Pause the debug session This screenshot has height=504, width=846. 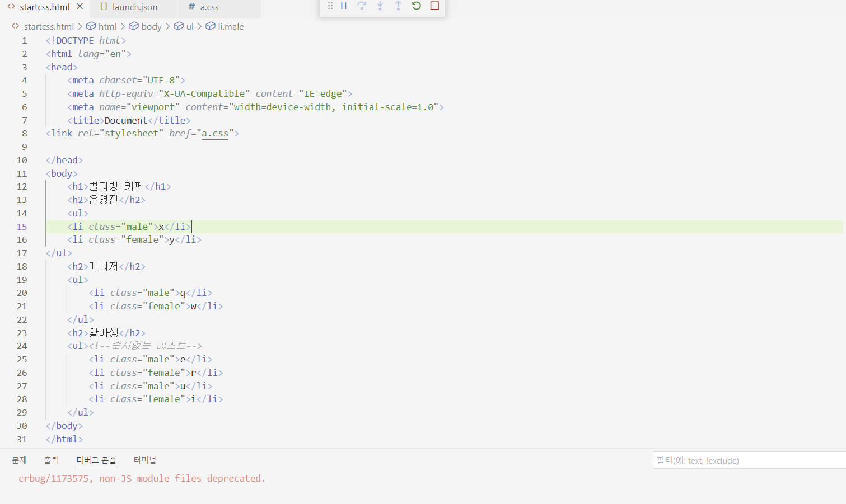coord(344,6)
